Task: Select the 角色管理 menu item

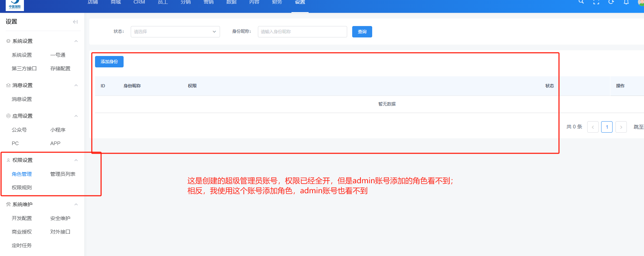Action: 22,174
